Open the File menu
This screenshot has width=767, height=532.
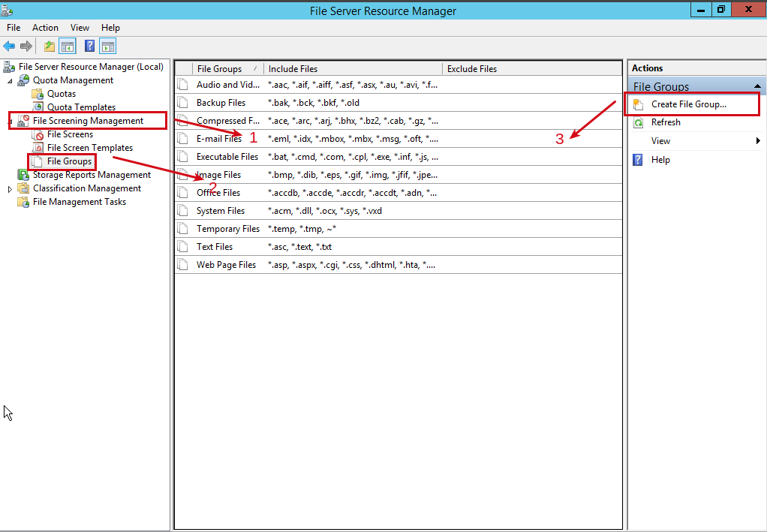click(x=14, y=28)
